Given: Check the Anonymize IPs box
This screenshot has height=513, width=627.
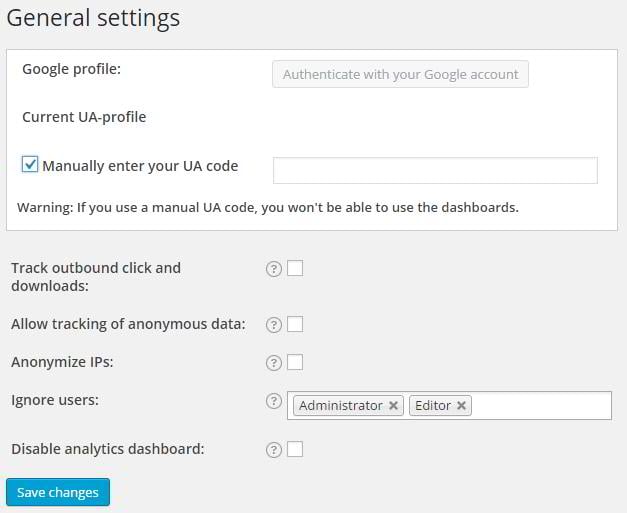Looking at the screenshot, I should (295, 362).
